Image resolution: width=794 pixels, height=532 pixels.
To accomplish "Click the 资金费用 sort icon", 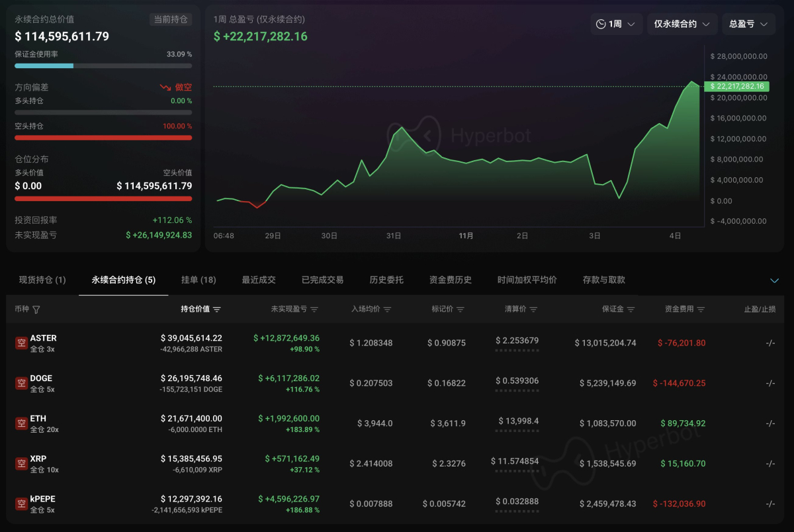I will (x=701, y=310).
